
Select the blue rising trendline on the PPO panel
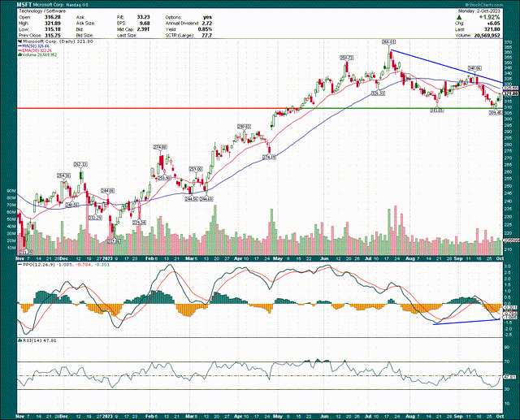coord(466,322)
